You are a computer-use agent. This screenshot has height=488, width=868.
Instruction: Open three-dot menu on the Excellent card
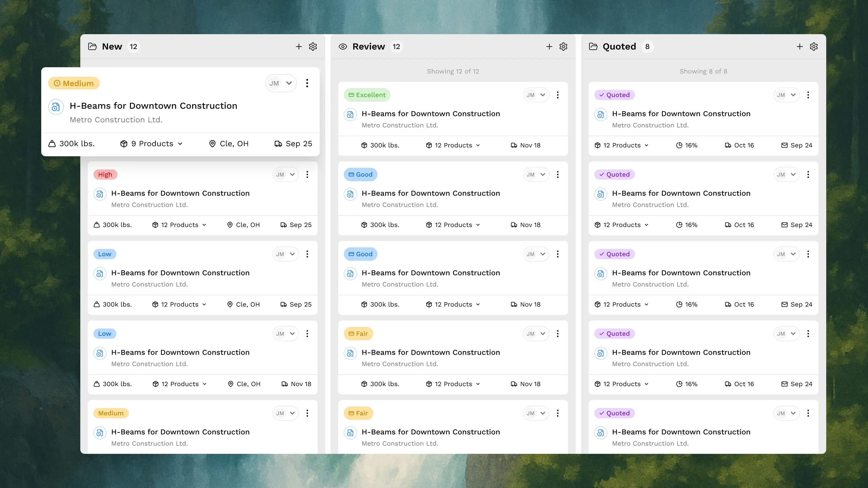(558, 95)
